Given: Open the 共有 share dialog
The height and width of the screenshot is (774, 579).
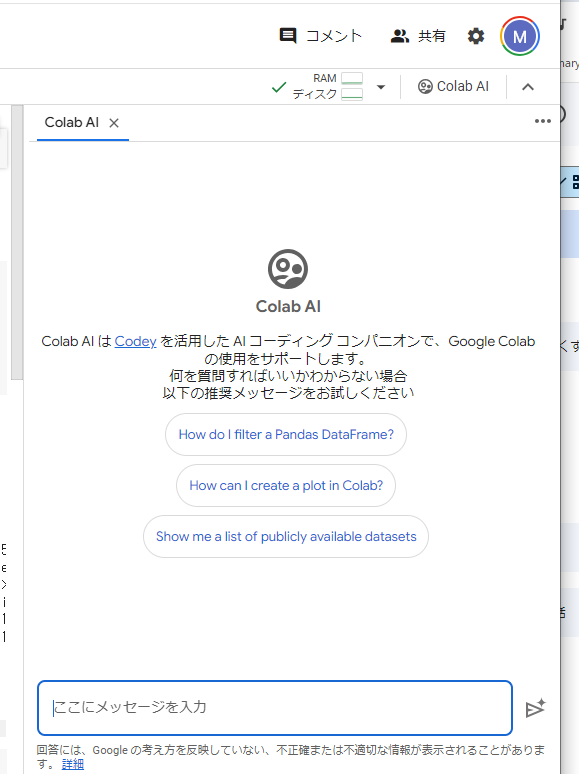Looking at the screenshot, I should [x=418, y=36].
